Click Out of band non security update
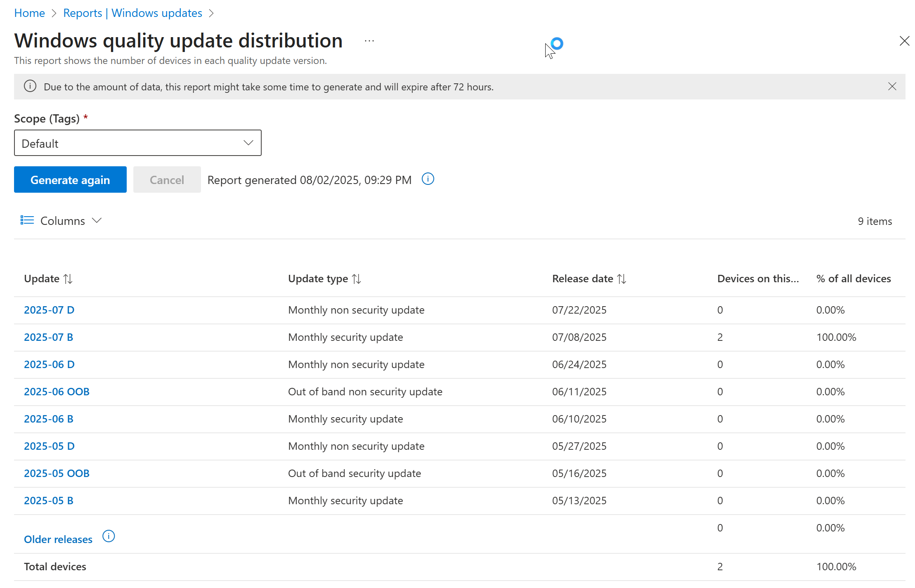The height and width of the screenshot is (588, 915). point(365,392)
